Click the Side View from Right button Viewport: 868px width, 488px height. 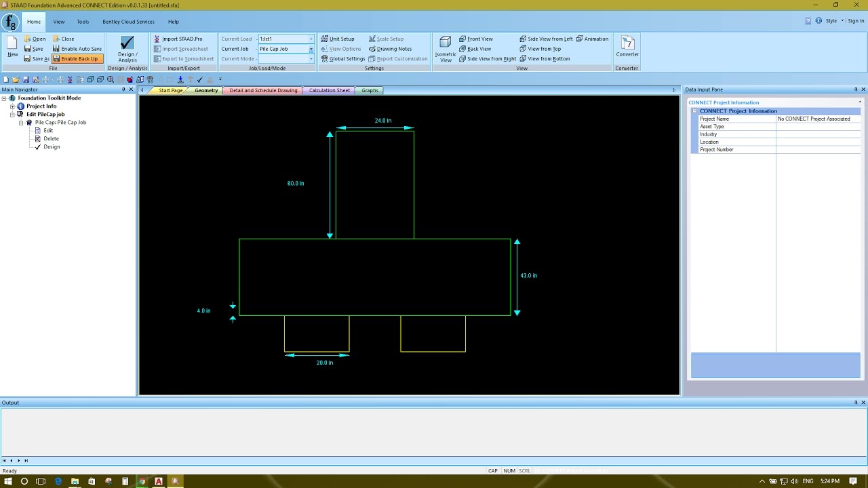coord(488,59)
